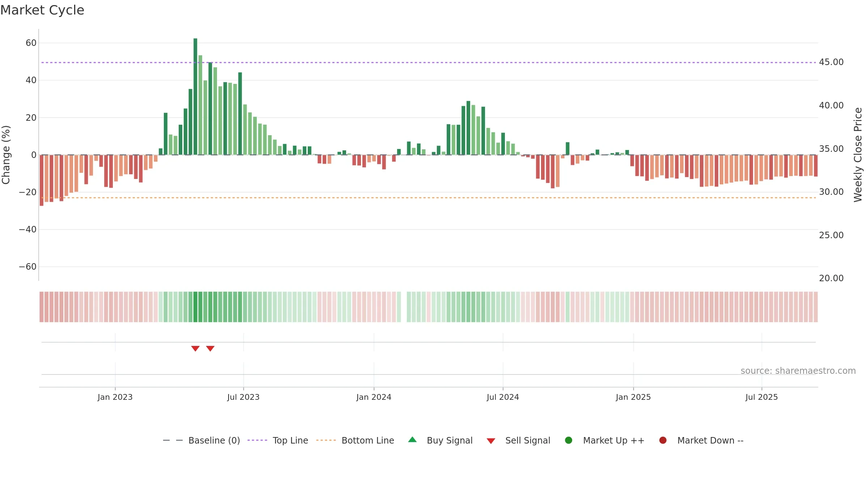Click the 60 tick on left axis
Image resolution: width=868 pixels, height=488 pixels.
[x=31, y=43]
